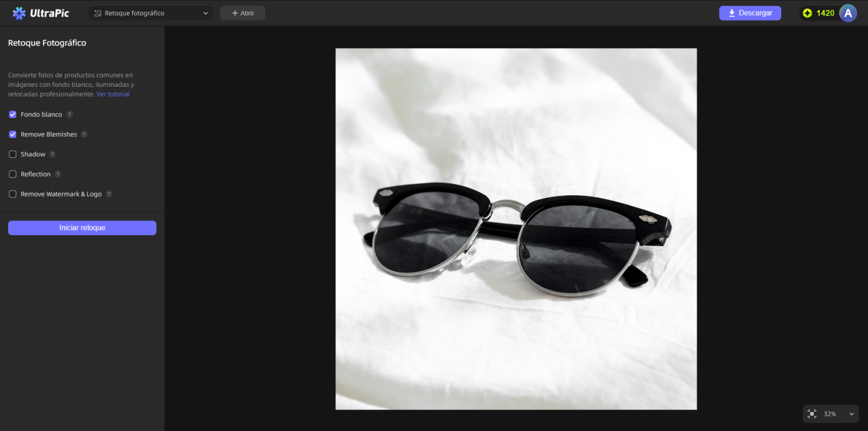Click help icon next to Remove Watermark & Logo
The image size is (868, 431).
pos(109,194)
